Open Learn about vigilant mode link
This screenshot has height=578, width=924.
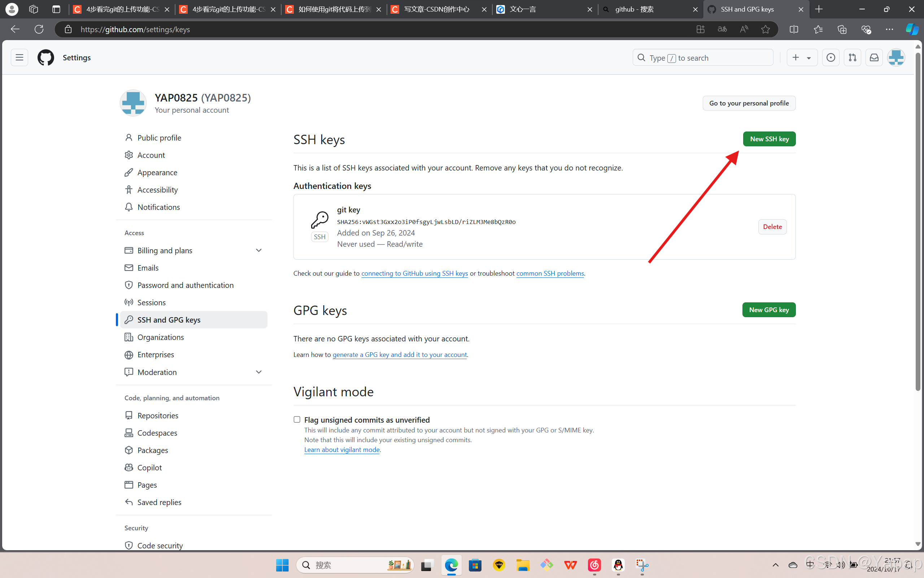(342, 449)
